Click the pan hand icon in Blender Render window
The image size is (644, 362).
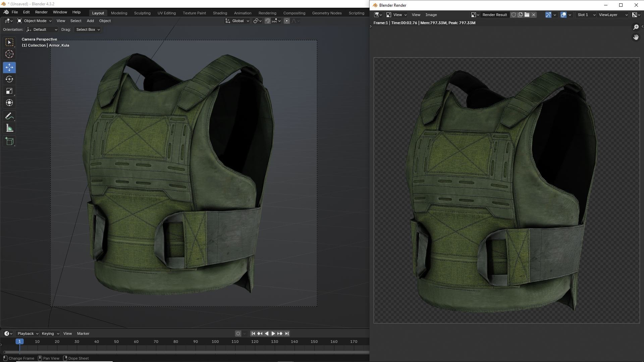click(636, 37)
